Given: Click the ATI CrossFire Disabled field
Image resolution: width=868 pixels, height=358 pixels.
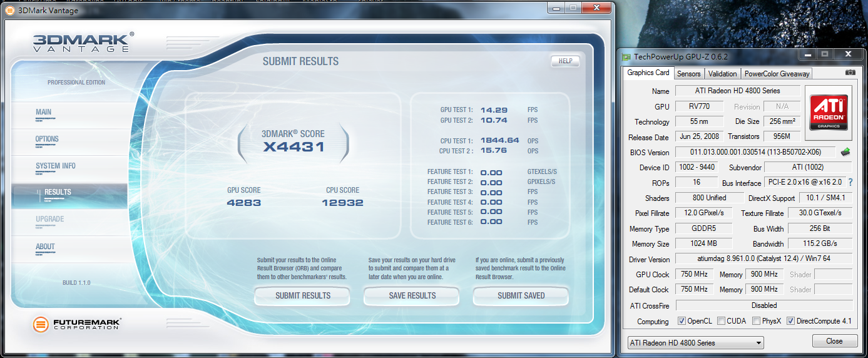Looking at the screenshot, I should point(763,305).
